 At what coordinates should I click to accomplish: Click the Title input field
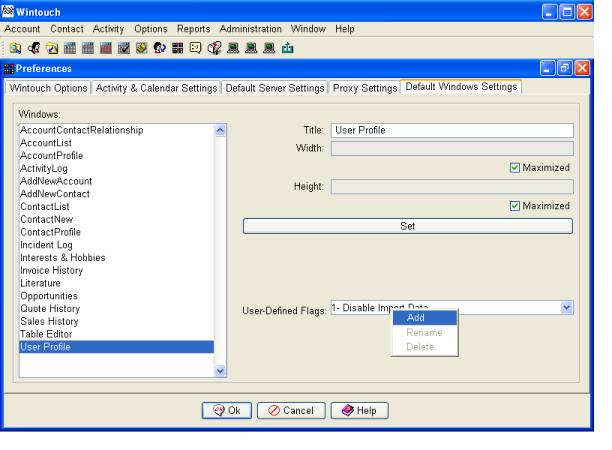[x=452, y=130]
